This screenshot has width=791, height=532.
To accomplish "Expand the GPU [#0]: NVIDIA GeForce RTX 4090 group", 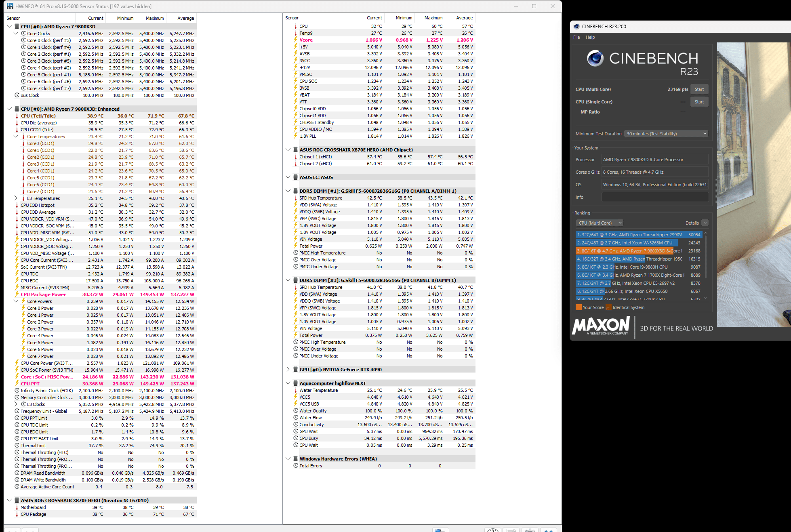I will point(288,370).
